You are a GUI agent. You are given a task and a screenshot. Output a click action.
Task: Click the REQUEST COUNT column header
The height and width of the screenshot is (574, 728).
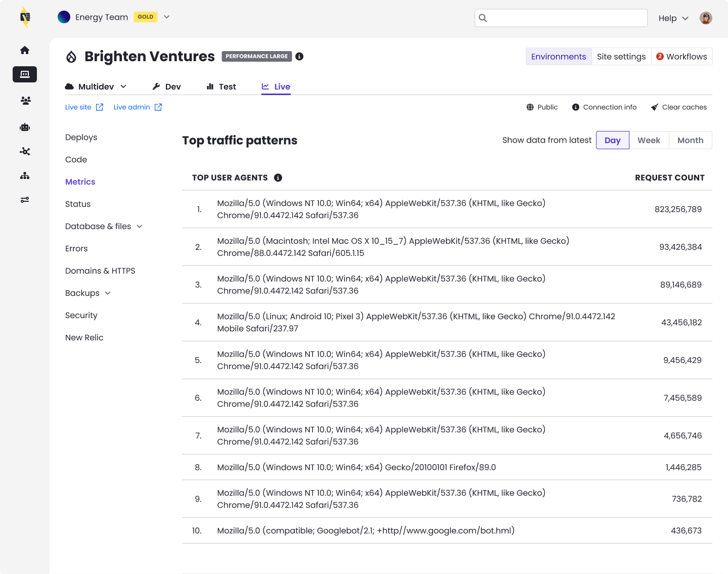670,178
